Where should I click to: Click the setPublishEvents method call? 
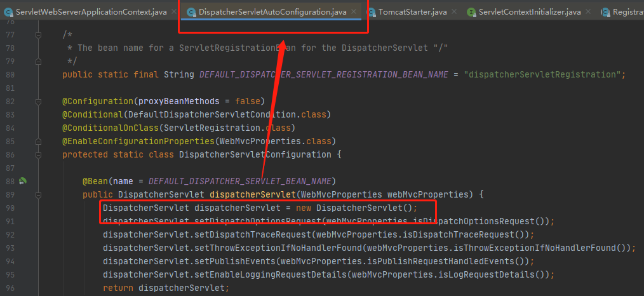coord(235,261)
